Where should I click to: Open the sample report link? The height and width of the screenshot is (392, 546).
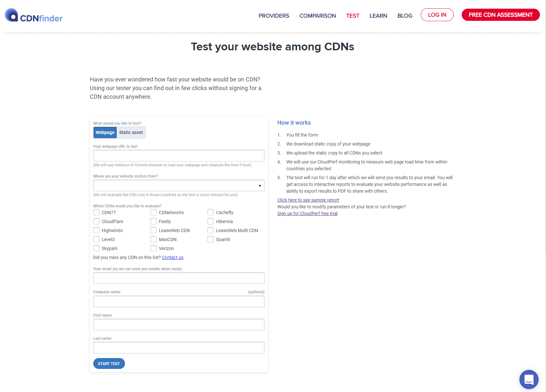308,200
